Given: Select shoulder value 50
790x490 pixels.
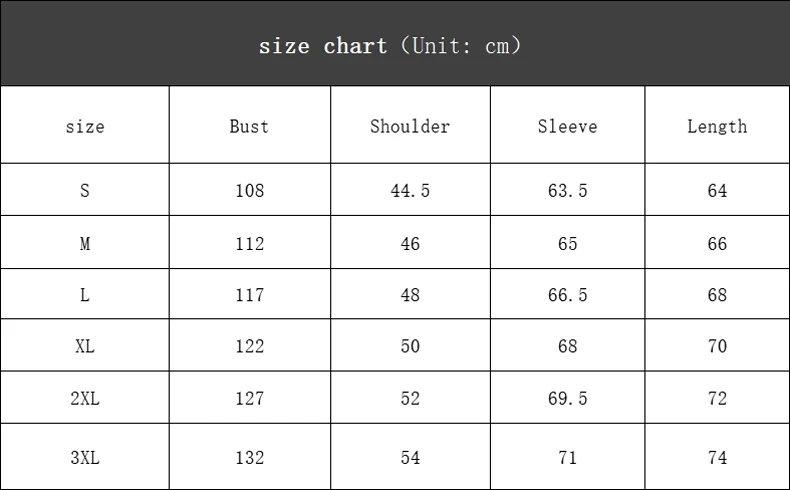Looking at the screenshot, I should click(410, 346).
